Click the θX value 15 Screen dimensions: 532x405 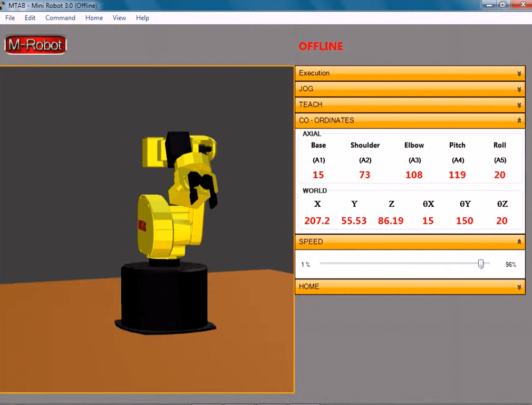(428, 221)
